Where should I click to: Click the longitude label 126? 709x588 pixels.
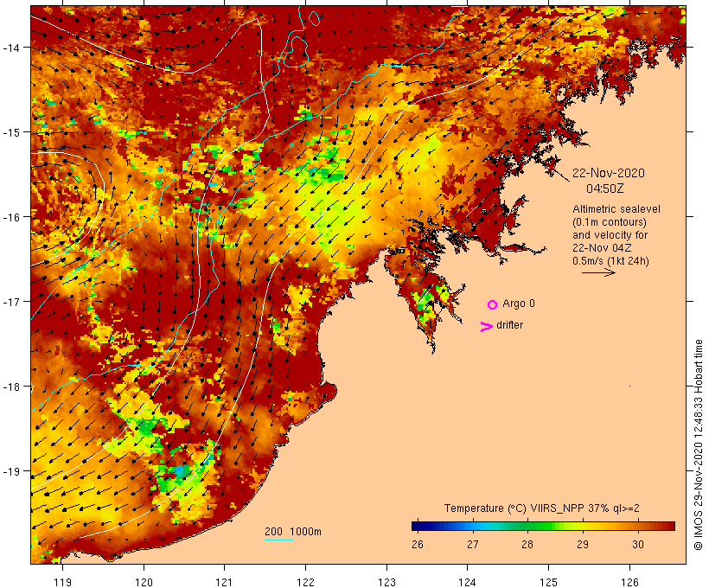coord(629,582)
